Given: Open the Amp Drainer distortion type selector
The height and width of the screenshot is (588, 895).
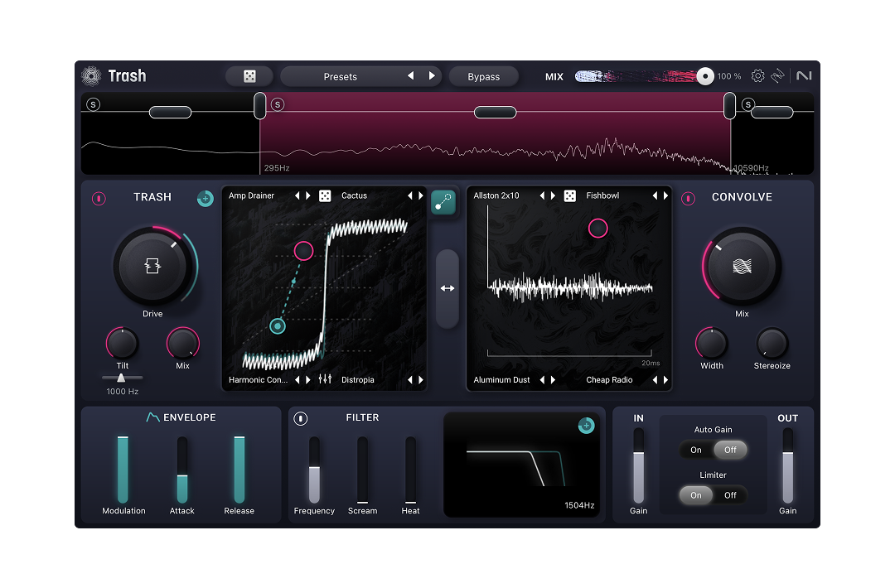Looking at the screenshot, I should pos(252,196).
